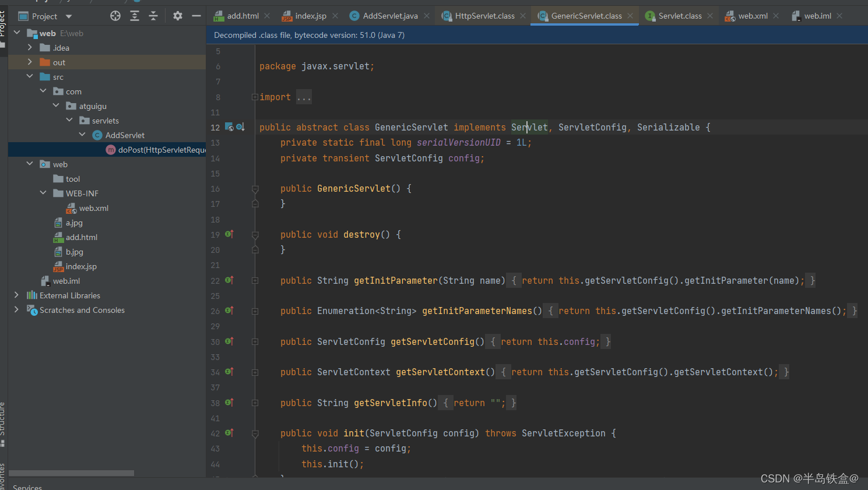Click implements gutter icon at getServletContext line 34

pos(229,372)
